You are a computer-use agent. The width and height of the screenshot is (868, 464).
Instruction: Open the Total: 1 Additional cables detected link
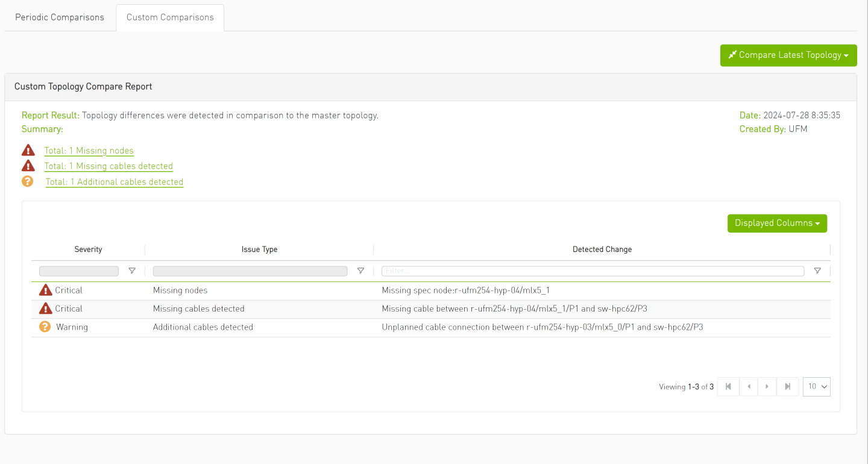point(114,181)
